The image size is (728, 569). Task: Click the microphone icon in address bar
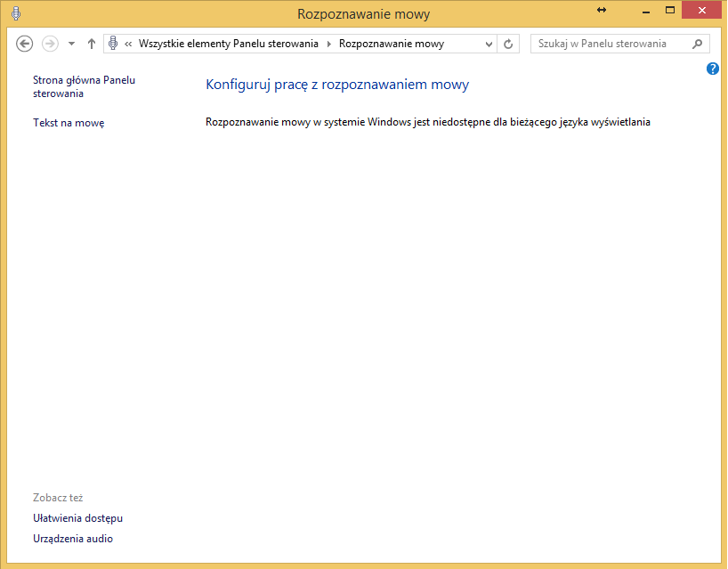pyautogui.click(x=112, y=44)
